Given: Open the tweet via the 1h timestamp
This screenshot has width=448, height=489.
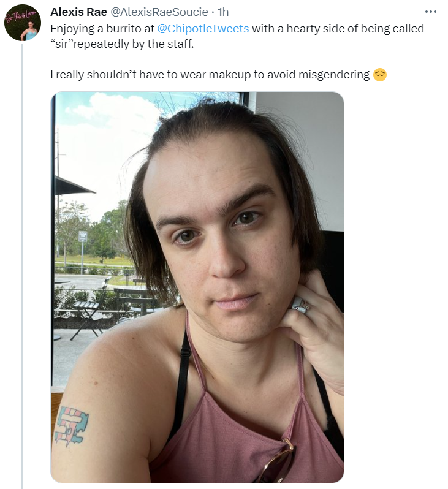Looking at the screenshot, I should 223,12.
